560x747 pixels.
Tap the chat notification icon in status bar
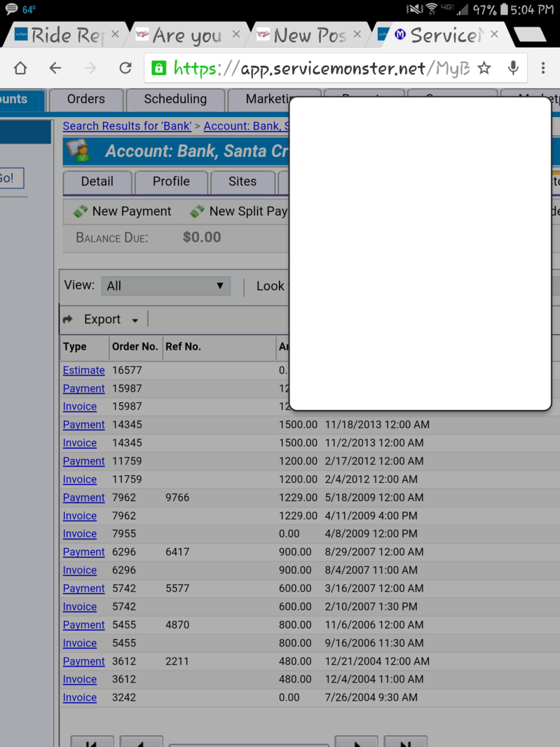pyautogui.click(x=11, y=9)
